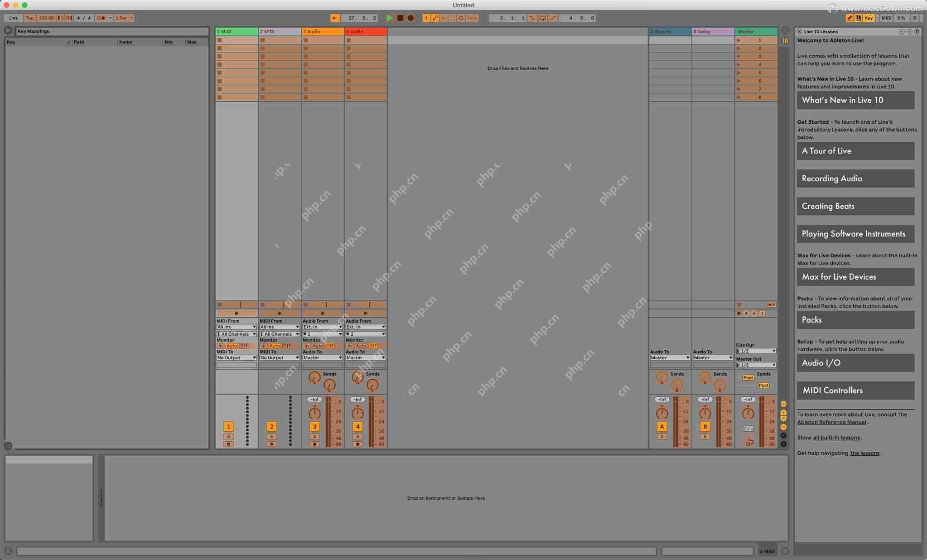Open the Cue Out channel dropdown

click(x=755, y=351)
